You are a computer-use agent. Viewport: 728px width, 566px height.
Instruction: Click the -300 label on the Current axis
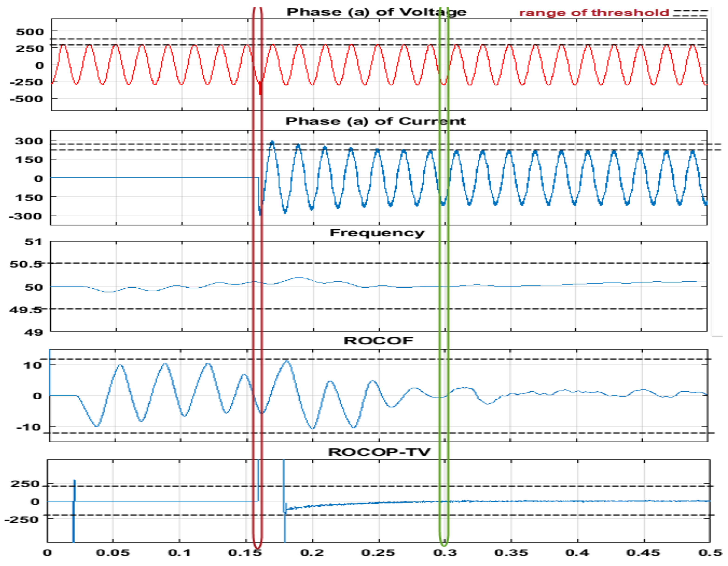click(x=25, y=216)
